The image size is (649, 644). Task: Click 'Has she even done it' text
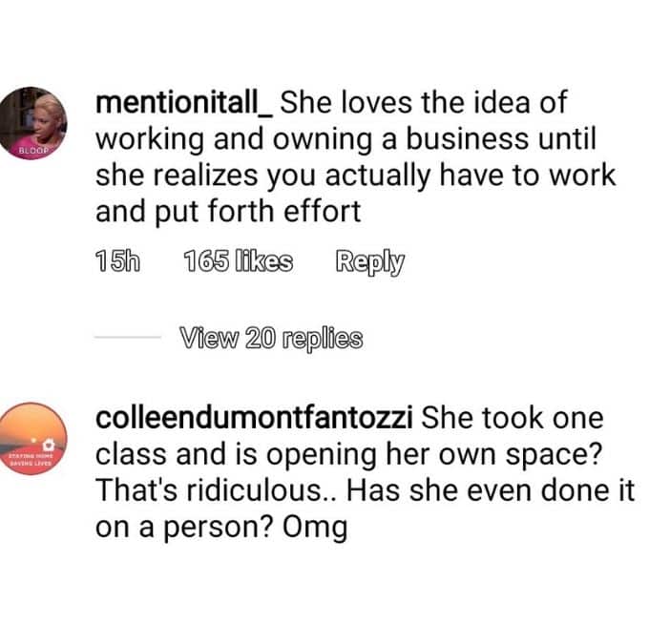point(491,490)
